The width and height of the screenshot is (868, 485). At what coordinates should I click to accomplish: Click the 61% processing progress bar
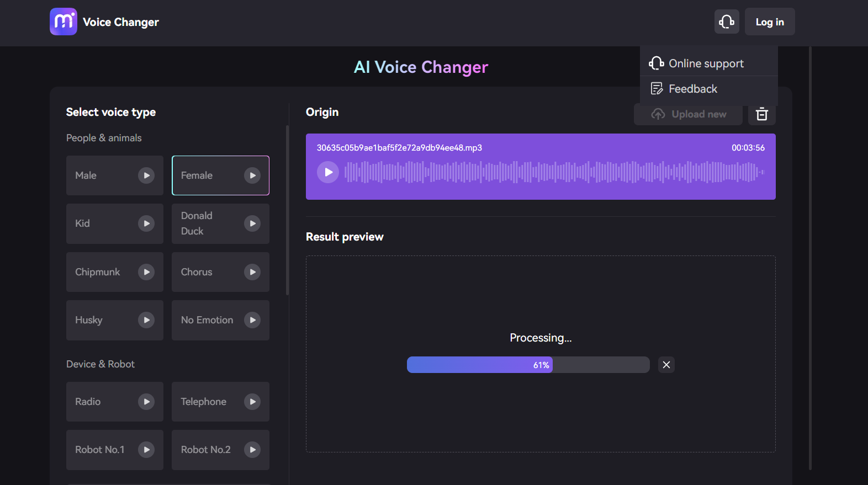pyautogui.click(x=528, y=365)
